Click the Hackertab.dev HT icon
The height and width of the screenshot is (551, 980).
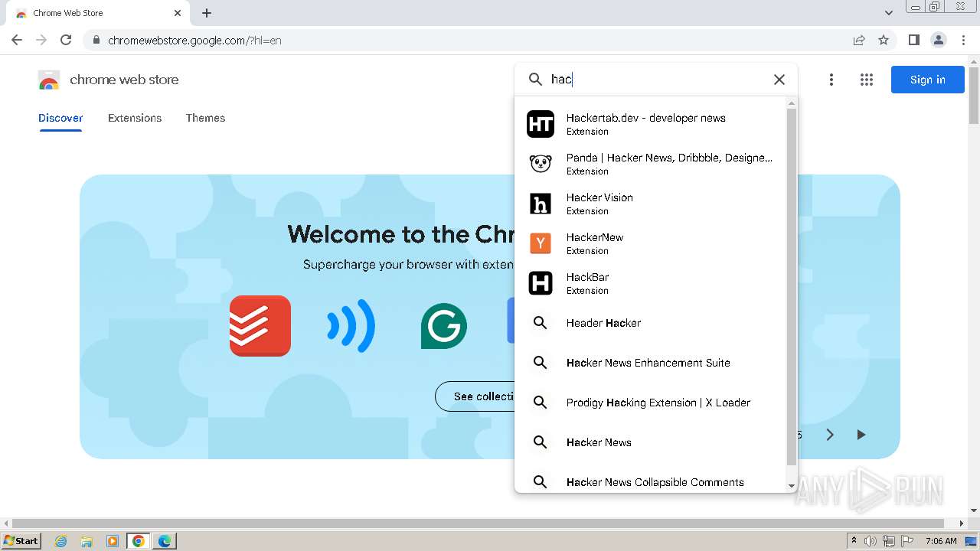(541, 124)
